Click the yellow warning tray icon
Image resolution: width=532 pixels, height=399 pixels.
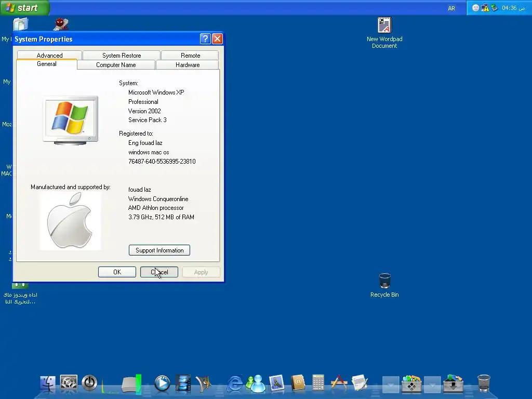(485, 8)
